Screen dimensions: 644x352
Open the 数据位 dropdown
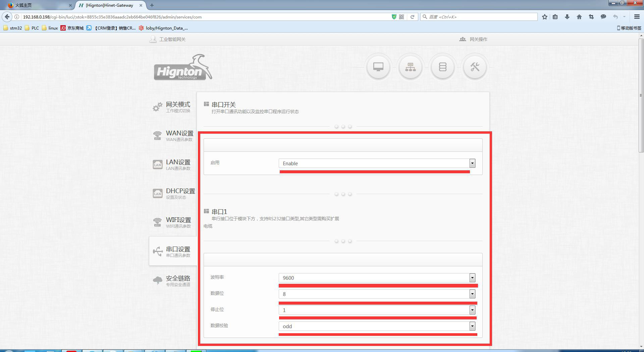pyautogui.click(x=377, y=294)
